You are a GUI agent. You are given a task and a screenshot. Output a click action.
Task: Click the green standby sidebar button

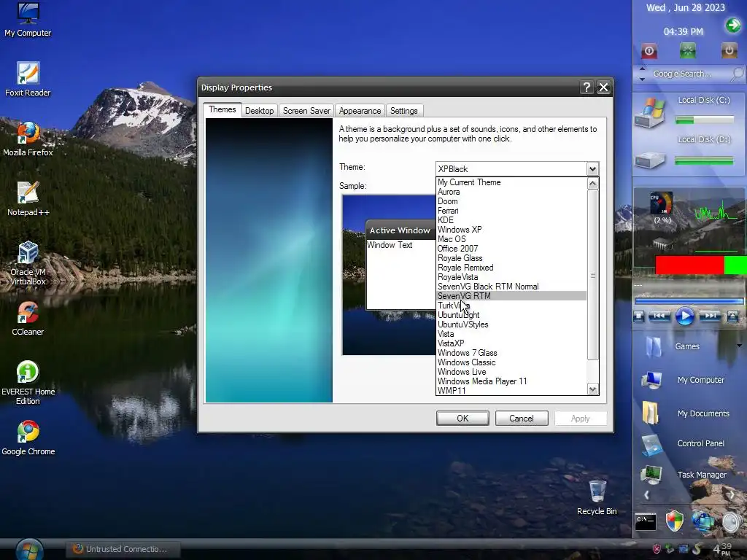[x=687, y=51]
